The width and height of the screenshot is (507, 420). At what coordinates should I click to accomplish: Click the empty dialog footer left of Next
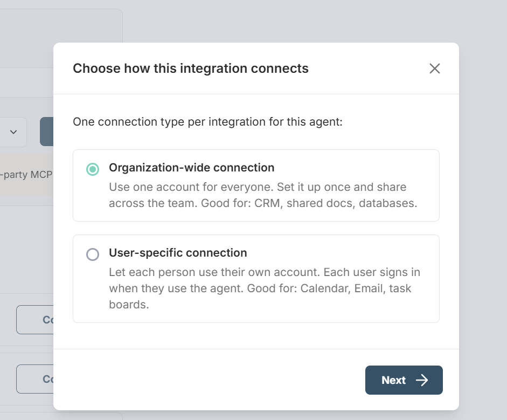216,380
